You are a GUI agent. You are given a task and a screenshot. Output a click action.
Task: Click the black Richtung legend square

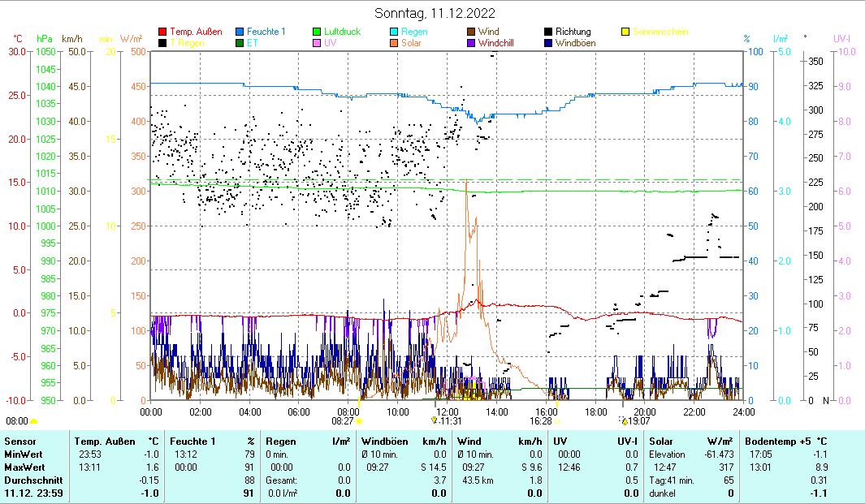point(548,32)
